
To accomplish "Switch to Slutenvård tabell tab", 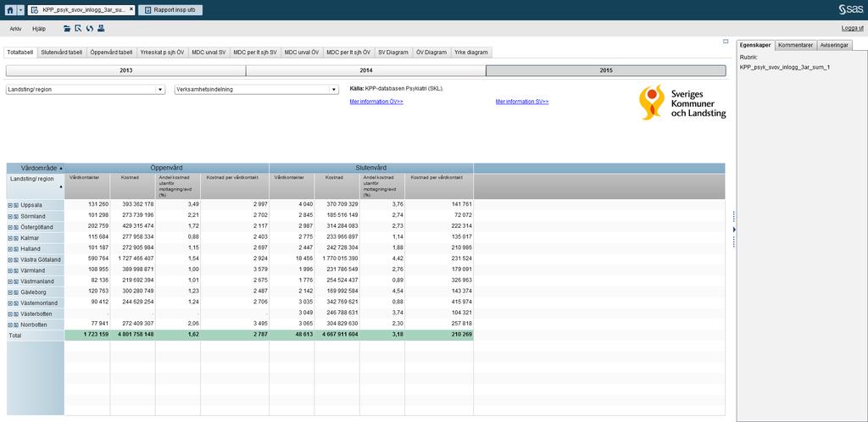I will 61,52.
